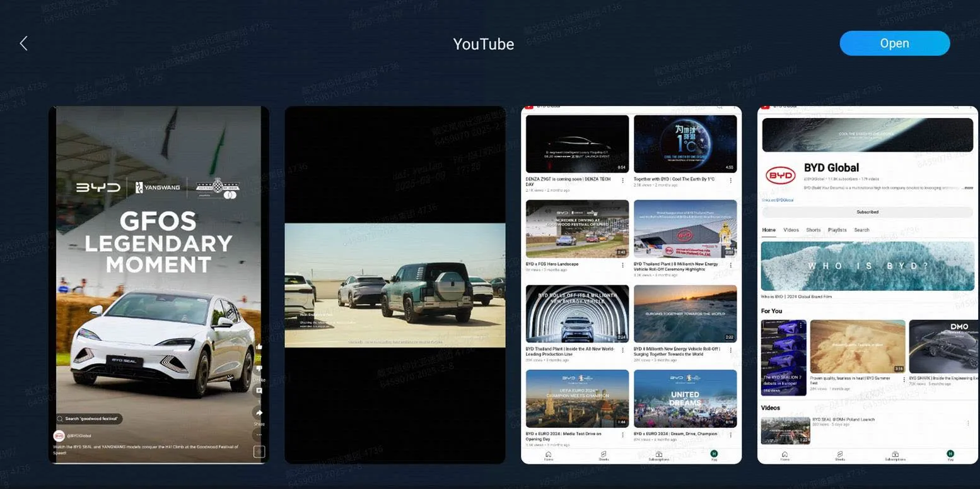Open BYD Thailand Plant Roll-Off Ceremony Highlights video
The image size is (980, 489).
click(x=685, y=229)
